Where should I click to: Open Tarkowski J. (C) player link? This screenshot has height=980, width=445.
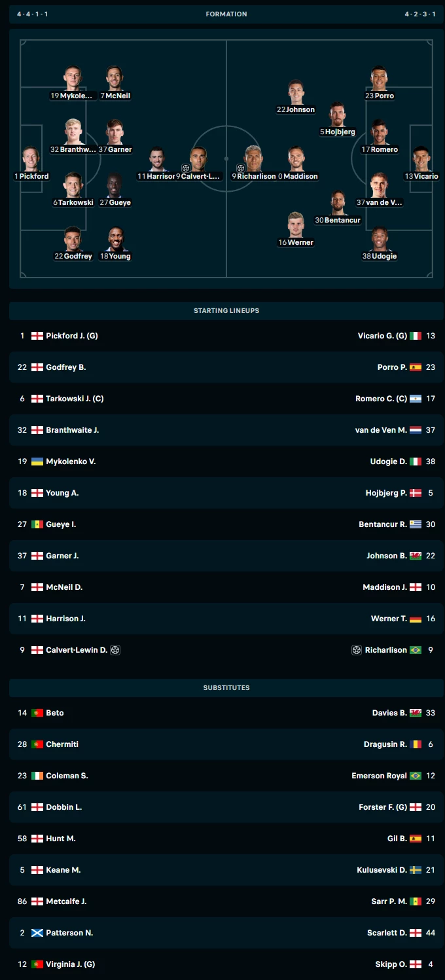(x=75, y=399)
